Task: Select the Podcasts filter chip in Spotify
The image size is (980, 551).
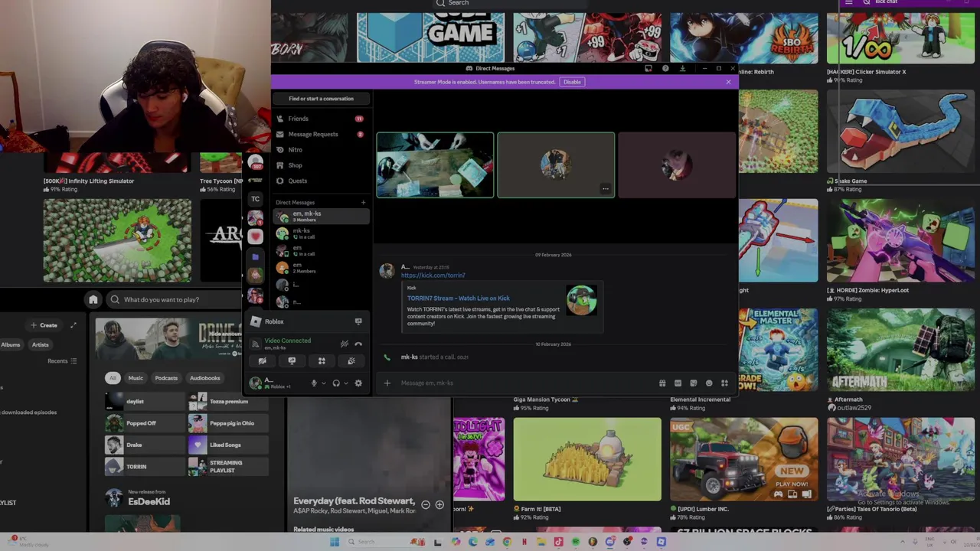Action: tap(166, 378)
